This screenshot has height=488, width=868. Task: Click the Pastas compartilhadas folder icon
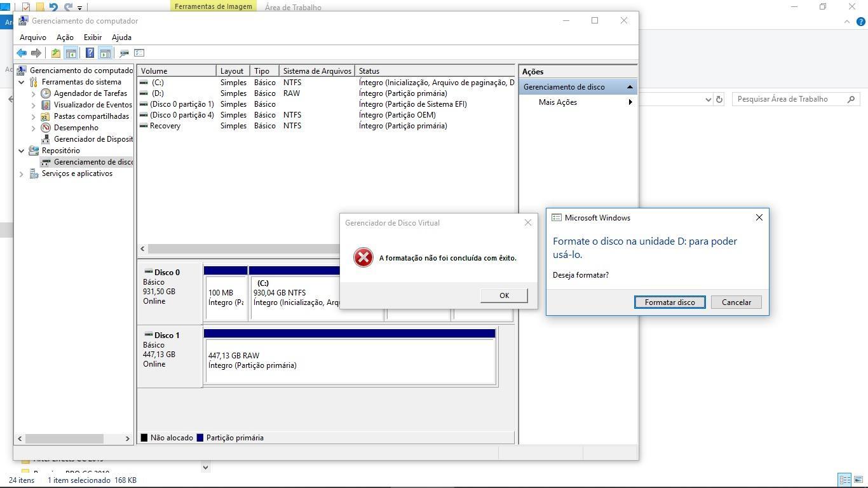click(x=46, y=116)
